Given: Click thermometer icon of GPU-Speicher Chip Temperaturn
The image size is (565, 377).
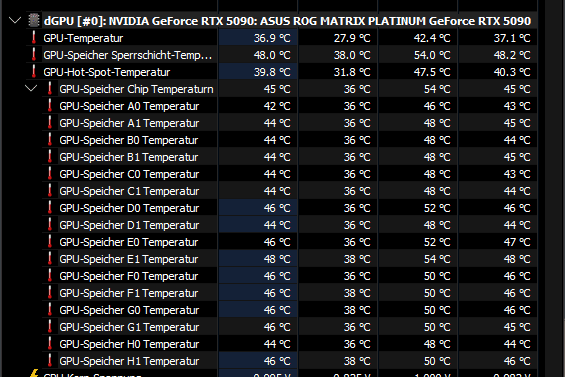Looking at the screenshot, I should 50,88.
